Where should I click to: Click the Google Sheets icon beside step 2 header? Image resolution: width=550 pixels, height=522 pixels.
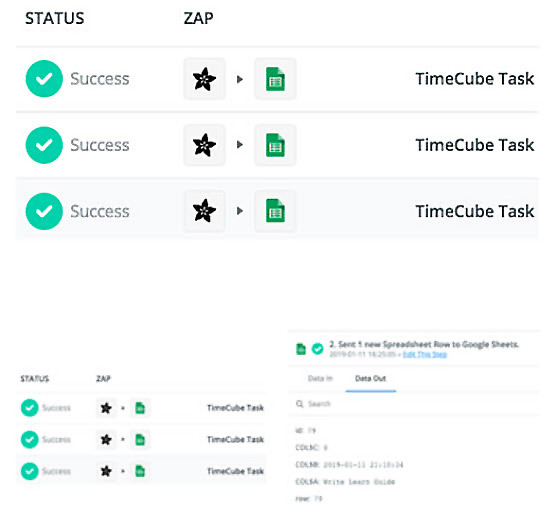(x=301, y=349)
